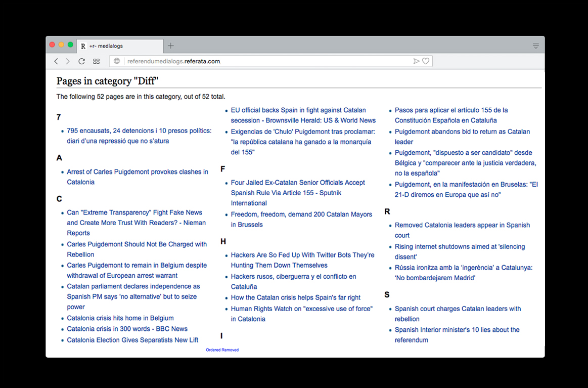
Task: Open 'Spanish court charges Catalan leaders with rebellion'
Action: 458,314
